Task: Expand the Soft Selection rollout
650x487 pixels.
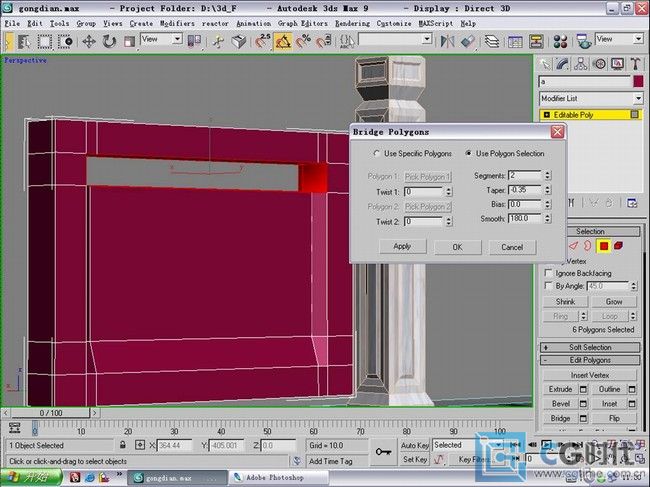Action: 590,347
